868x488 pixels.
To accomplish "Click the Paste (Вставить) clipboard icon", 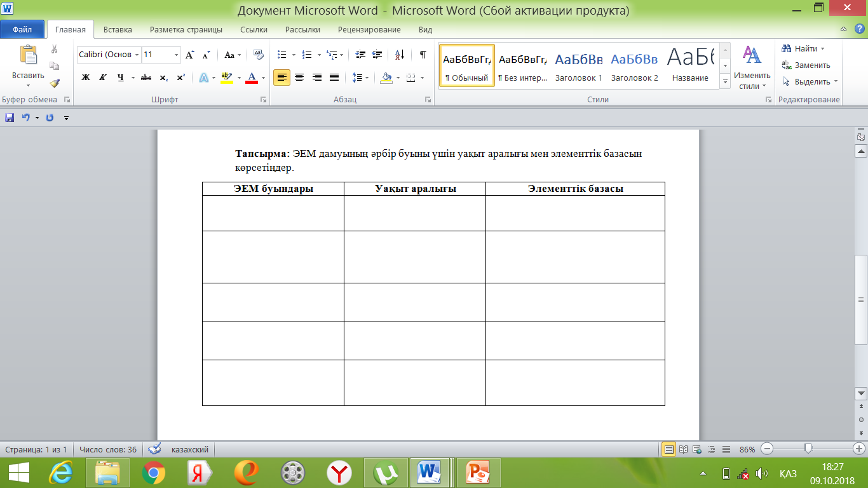I will click(28, 55).
